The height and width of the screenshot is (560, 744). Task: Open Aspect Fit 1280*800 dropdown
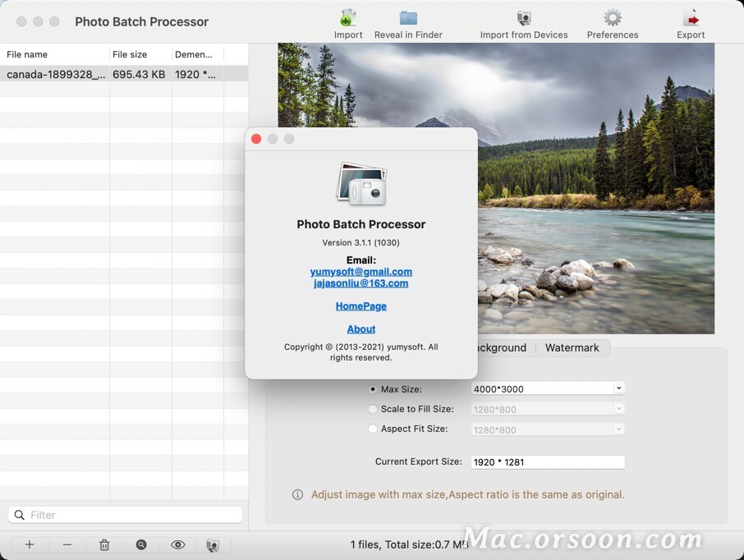[x=618, y=429]
